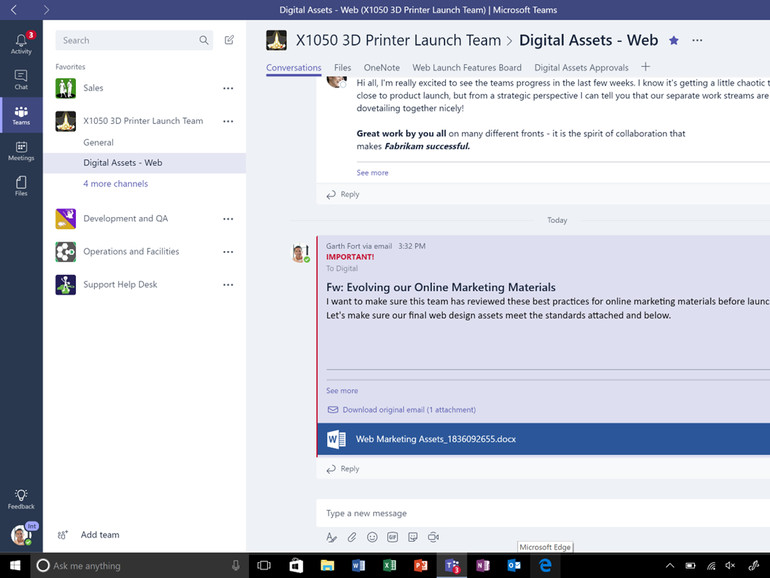The height and width of the screenshot is (578, 770).
Task: Open Web Launch Features Board tab
Action: click(467, 68)
